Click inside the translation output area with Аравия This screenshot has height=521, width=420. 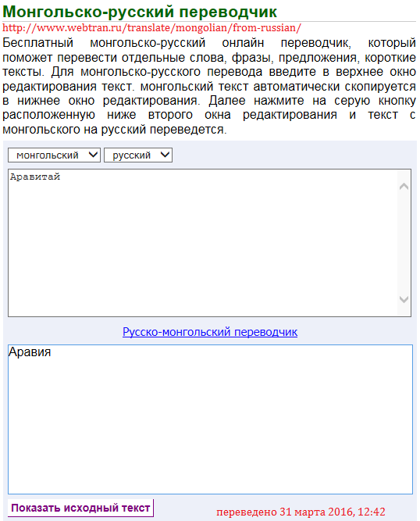pos(210,419)
